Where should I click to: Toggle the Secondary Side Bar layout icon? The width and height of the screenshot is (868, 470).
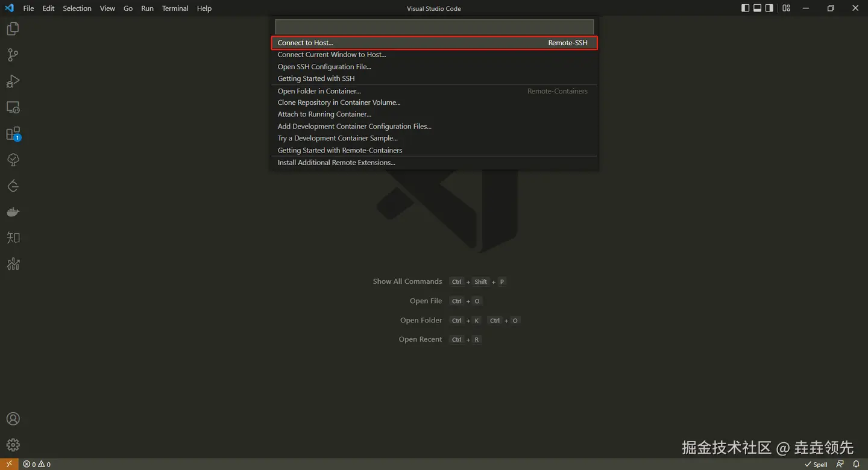pyautogui.click(x=769, y=8)
